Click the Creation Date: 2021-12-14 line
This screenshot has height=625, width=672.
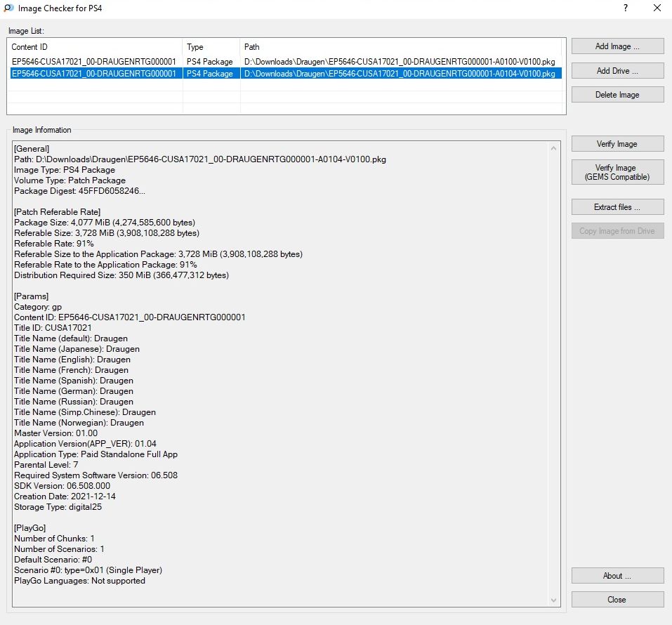(x=65, y=496)
